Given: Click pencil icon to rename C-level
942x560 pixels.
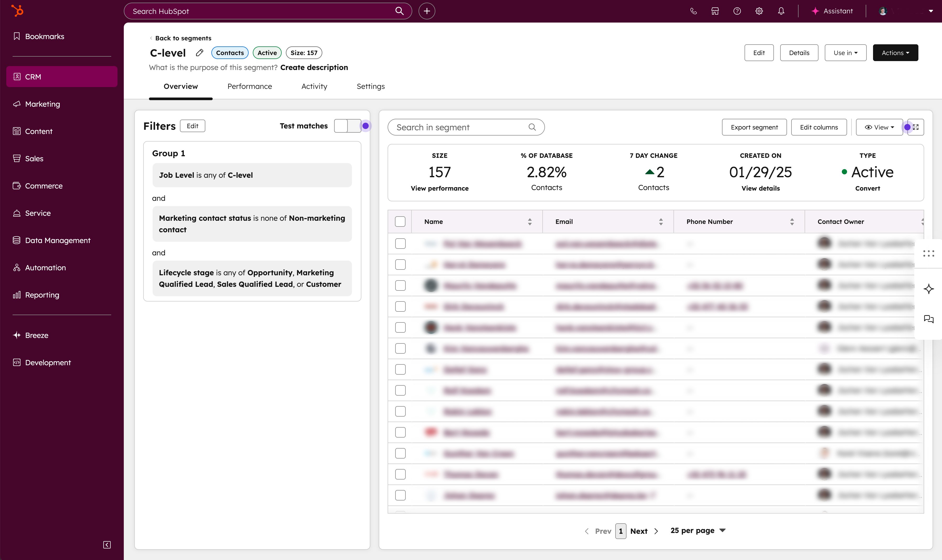Looking at the screenshot, I should pyautogui.click(x=200, y=53).
